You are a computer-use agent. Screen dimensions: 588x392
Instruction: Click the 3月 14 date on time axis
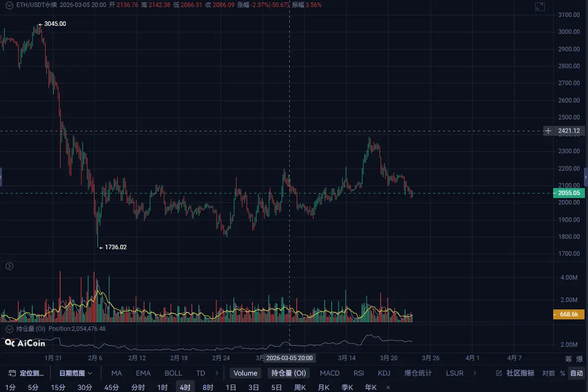[x=346, y=358]
